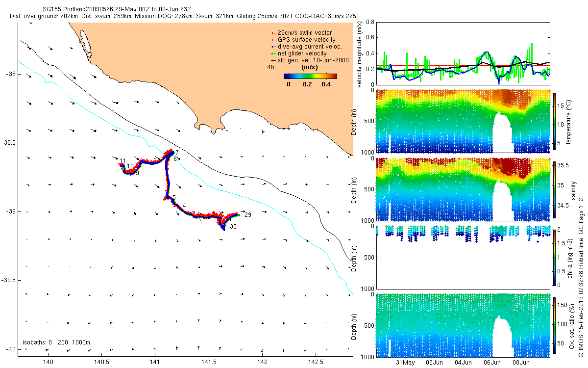Screen dimensions: 588x368
Task: Click the salinity colorbar
Action: tap(554, 189)
